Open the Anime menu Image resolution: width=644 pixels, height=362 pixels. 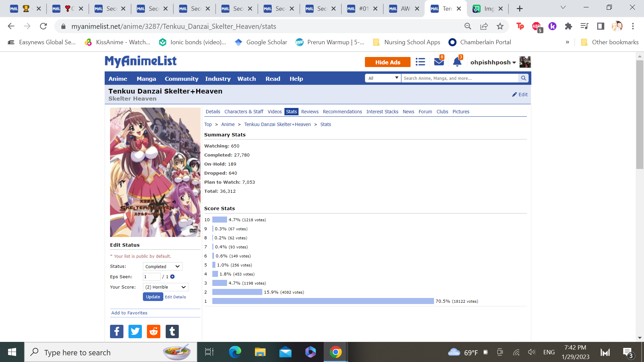(118, 79)
